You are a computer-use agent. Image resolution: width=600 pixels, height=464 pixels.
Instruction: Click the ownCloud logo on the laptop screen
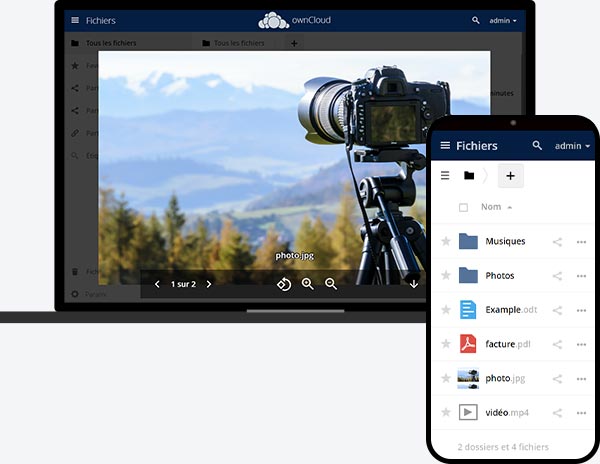point(294,20)
